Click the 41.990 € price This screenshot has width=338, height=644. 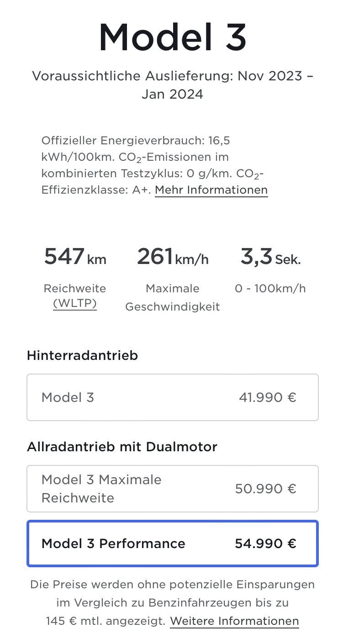(x=267, y=397)
